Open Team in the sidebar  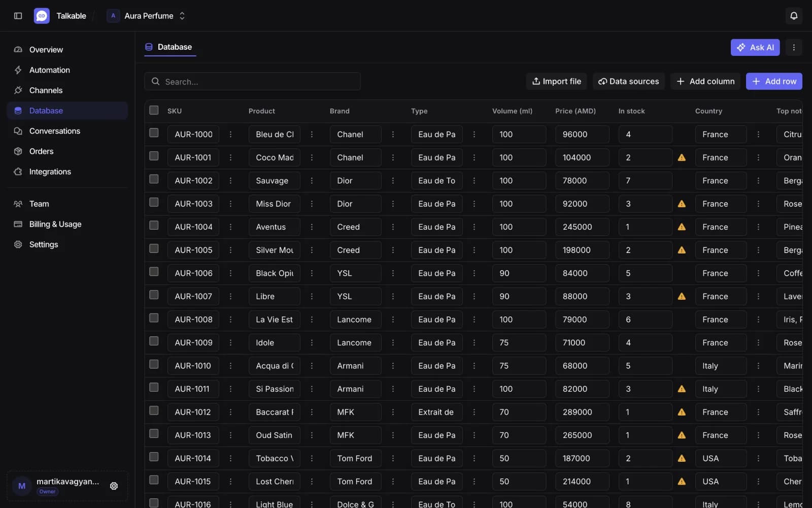coord(67,204)
